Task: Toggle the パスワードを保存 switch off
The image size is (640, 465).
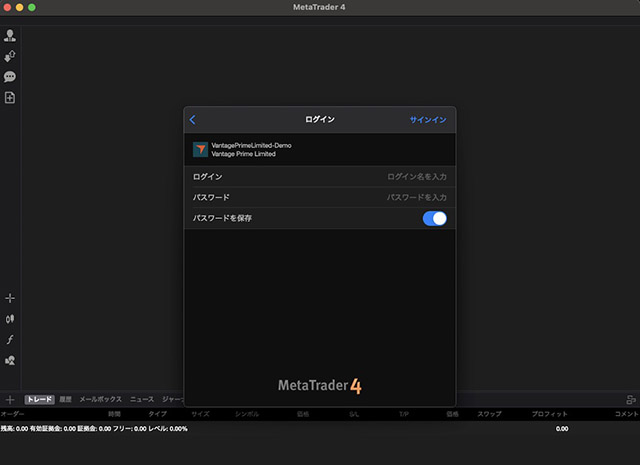Action: tap(434, 218)
